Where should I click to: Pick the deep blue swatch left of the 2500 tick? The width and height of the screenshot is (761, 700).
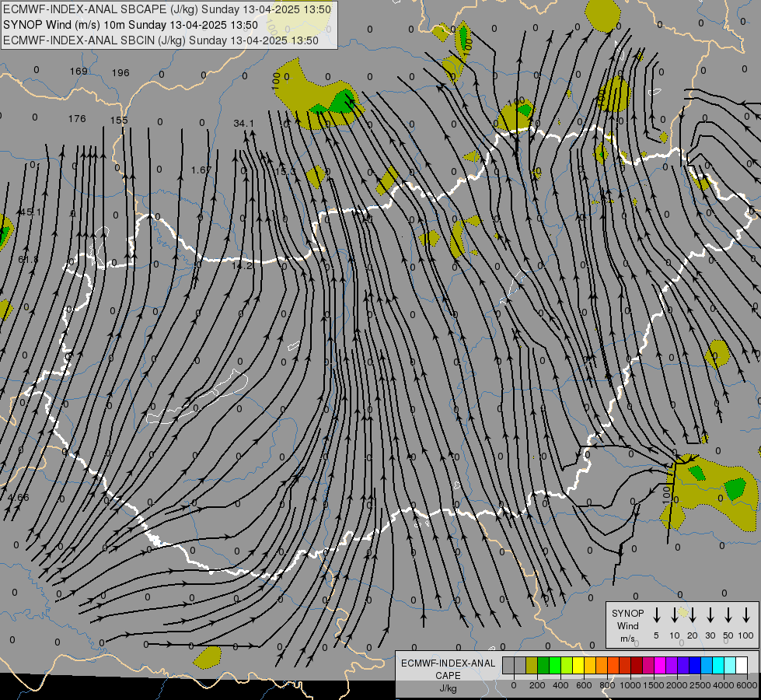click(x=694, y=666)
